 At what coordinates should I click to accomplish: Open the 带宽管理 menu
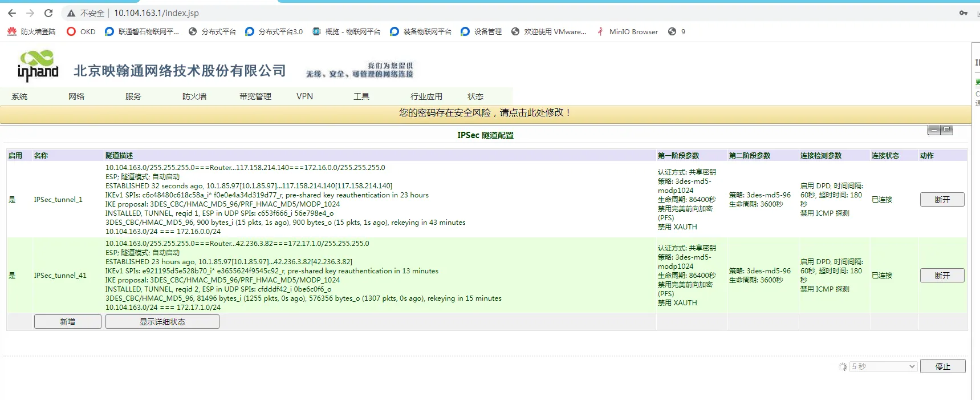(255, 96)
